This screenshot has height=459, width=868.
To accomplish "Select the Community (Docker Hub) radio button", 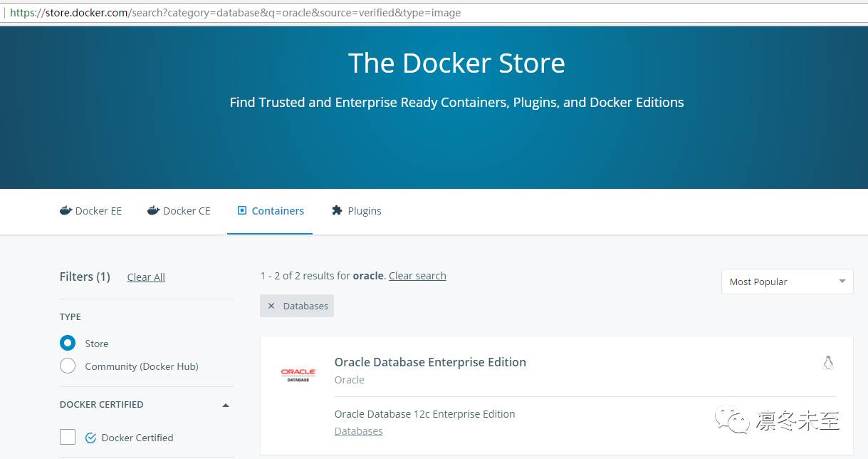I will pos(68,366).
